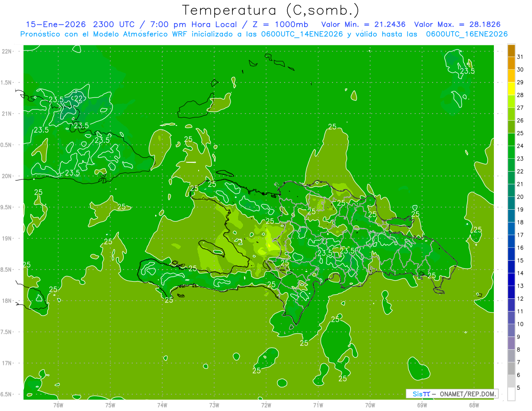Click color scale label '23'
The width and height of the screenshot is (532, 411).
pyautogui.click(x=520, y=159)
